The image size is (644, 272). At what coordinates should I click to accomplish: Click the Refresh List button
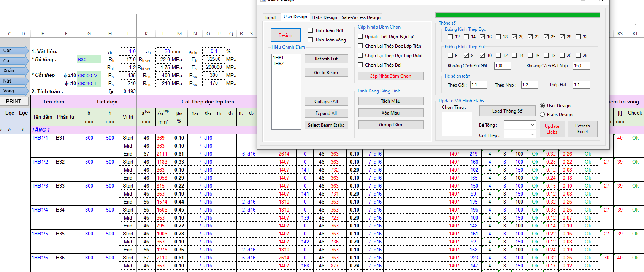coord(326,59)
